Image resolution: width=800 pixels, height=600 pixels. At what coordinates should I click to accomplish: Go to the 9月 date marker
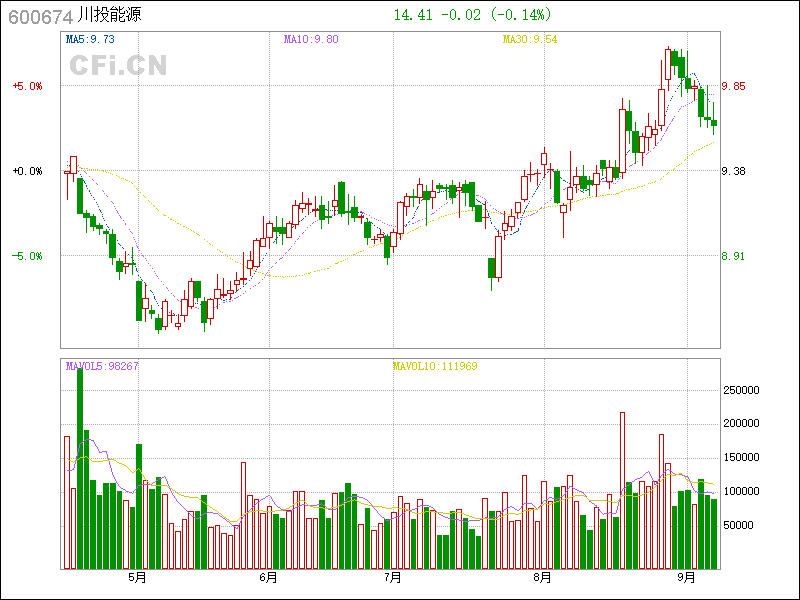686,577
